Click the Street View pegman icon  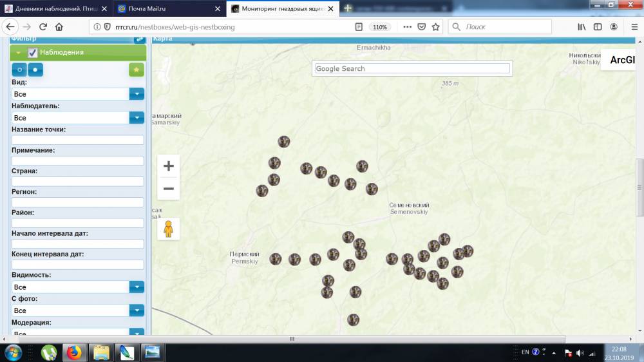coord(169,229)
